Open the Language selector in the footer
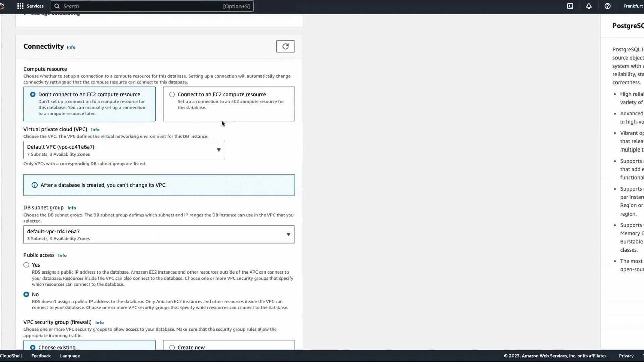The width and height of the screenshot is (644, 362). (70, 356)
